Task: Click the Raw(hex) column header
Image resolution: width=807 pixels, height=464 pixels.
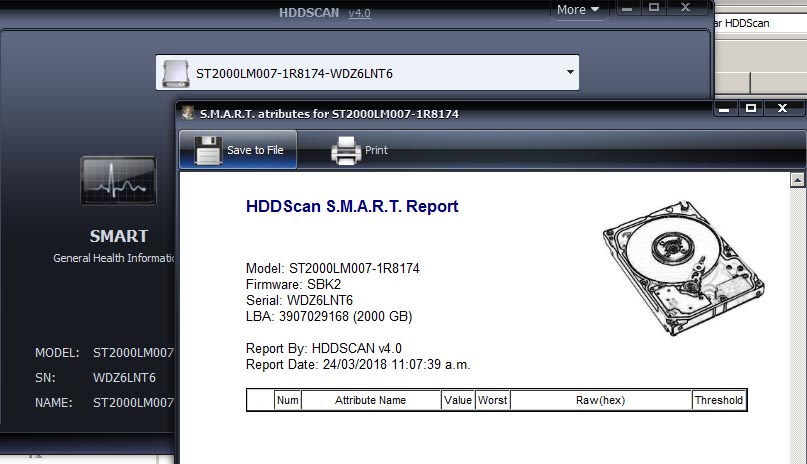Action: click(601, 400)
